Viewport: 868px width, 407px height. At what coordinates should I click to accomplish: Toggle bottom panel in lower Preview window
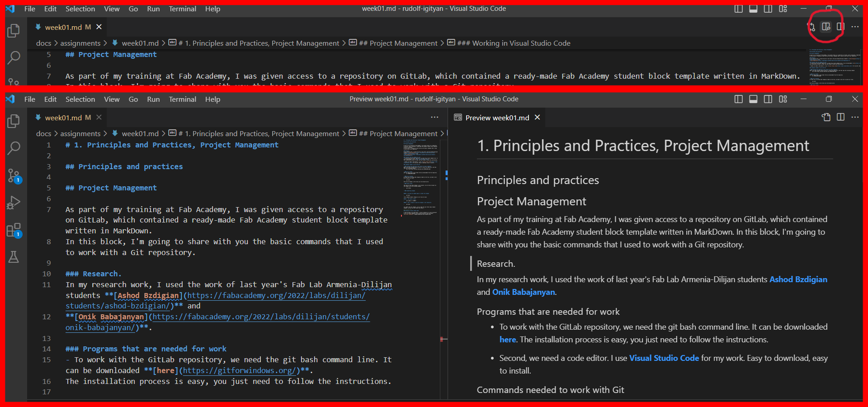pyautogui.click(x=753, y=99)
